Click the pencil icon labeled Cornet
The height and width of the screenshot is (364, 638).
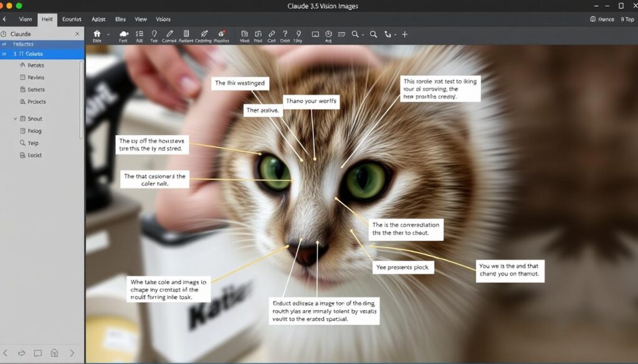(x=168, y=34)
